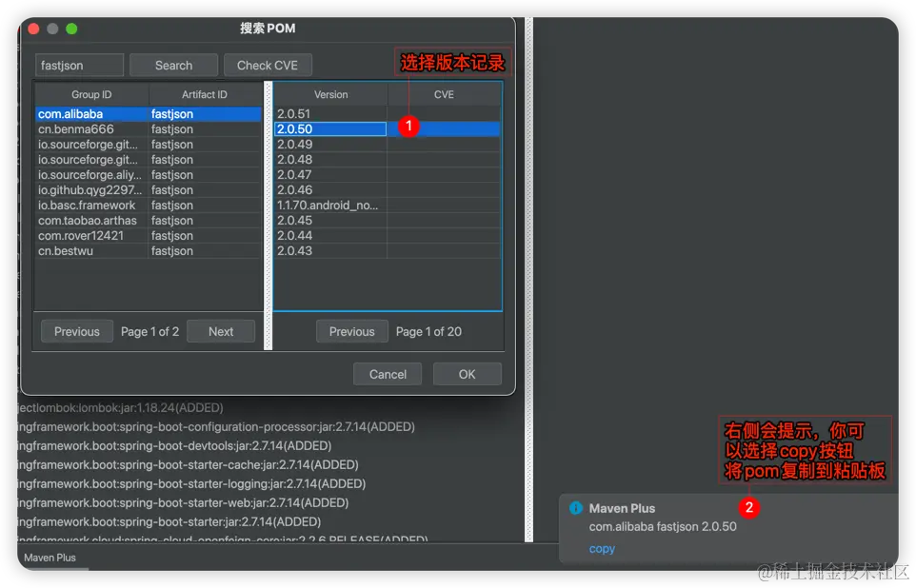This screenshot has width=916, height=588.
Task: Confirm with the OK button
Action: click(x=467, y=374)
